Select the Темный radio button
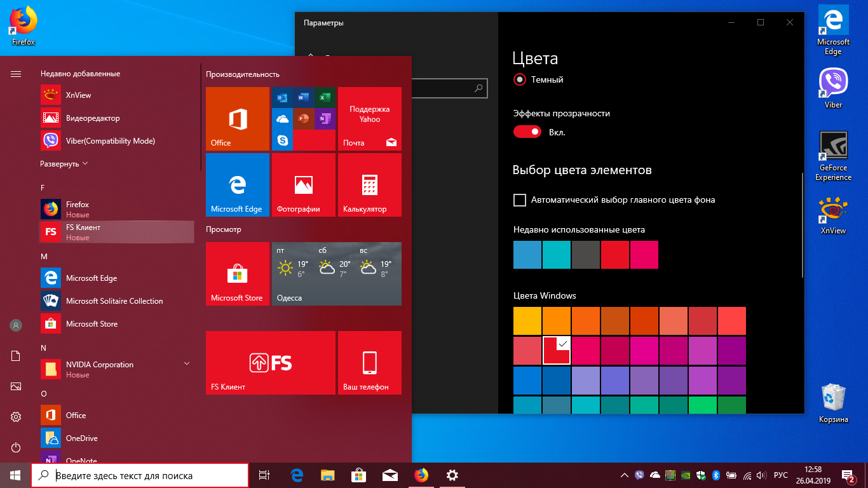 click(x=520, y=80)
